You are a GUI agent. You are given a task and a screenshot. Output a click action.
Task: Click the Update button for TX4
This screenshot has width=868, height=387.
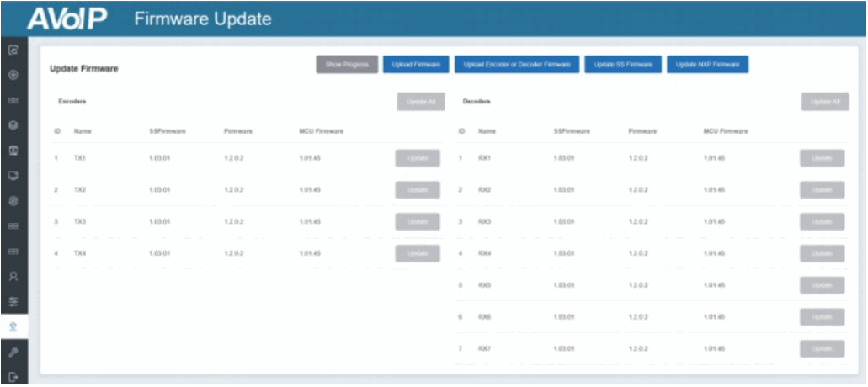coord(418,254)
